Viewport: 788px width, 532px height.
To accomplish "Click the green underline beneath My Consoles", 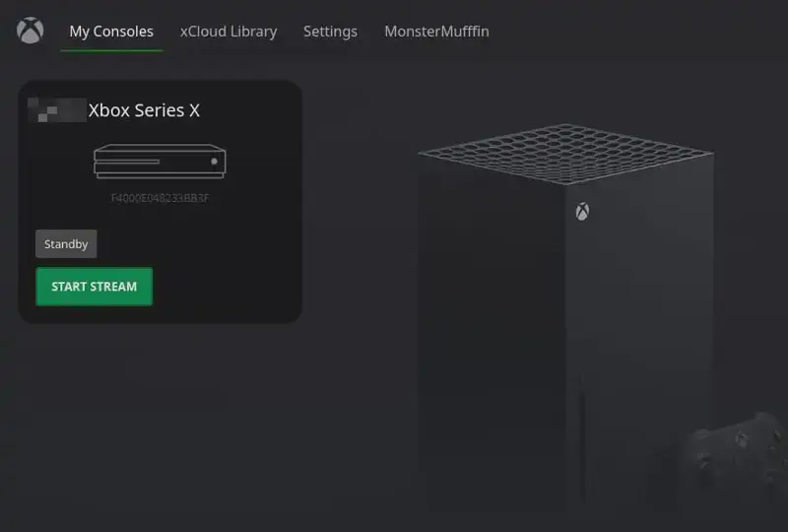I will point(111,50).
